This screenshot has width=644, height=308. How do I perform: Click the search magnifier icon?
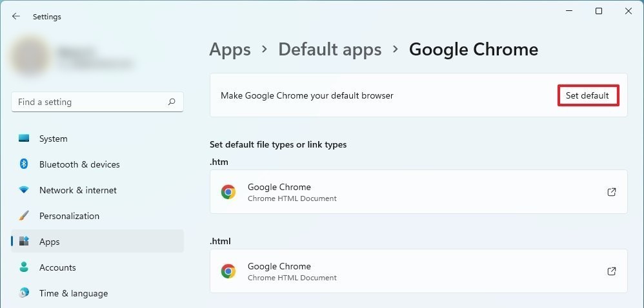click(x=172, y=102)
